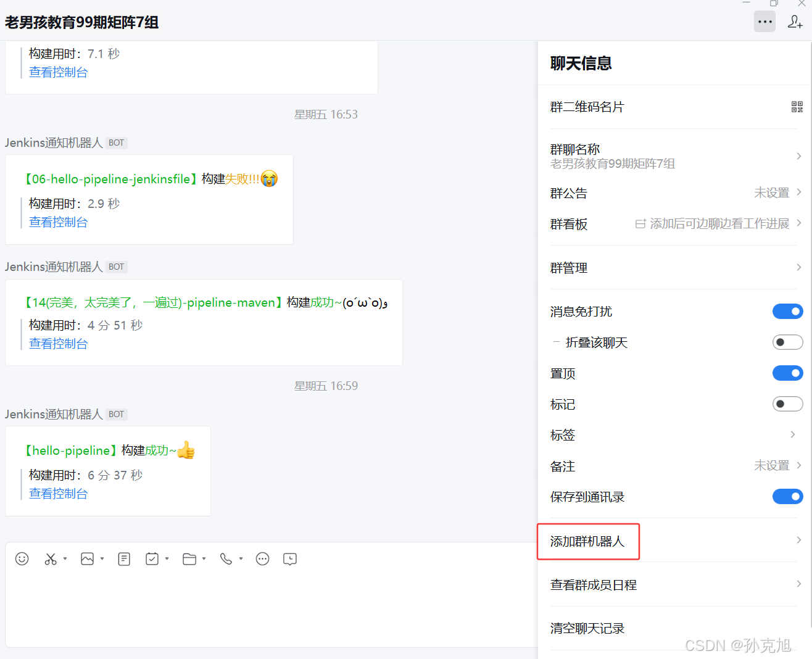Click group name 老男孩教育99期矩阵7组 in panel
Image resolution: width=812 pixels, height=659 pixels.
coord(613,164)
